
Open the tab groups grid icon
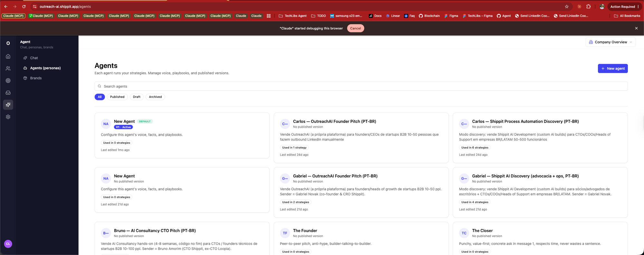coord(269,16)
